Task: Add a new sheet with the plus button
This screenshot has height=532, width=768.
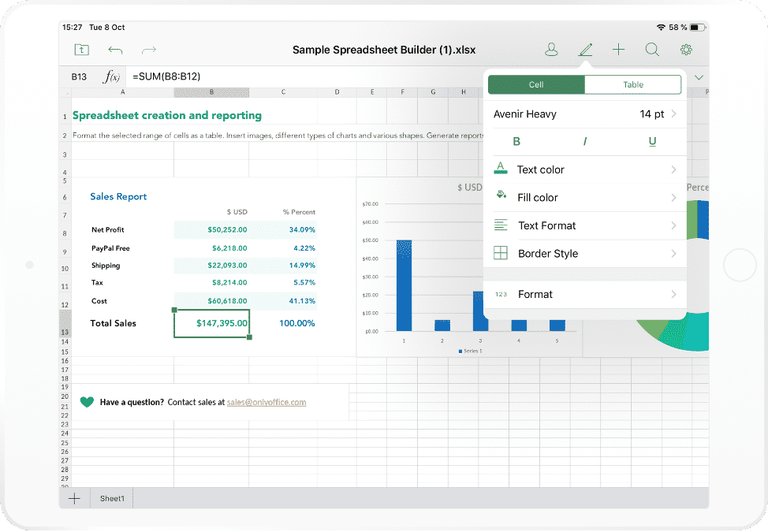Action: (74, 498)
